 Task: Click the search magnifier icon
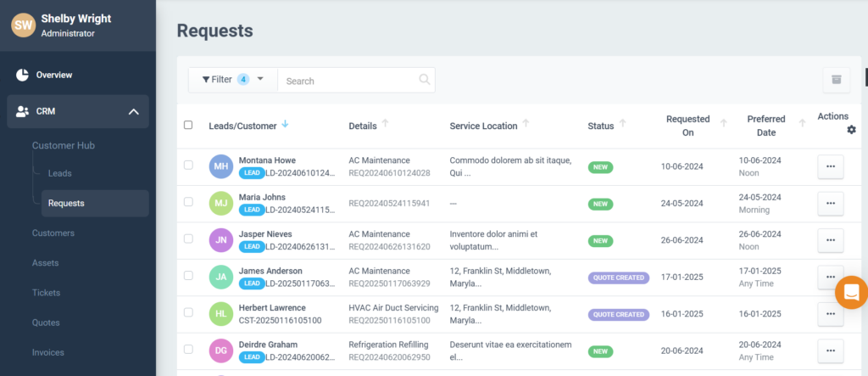pos(424,80)
